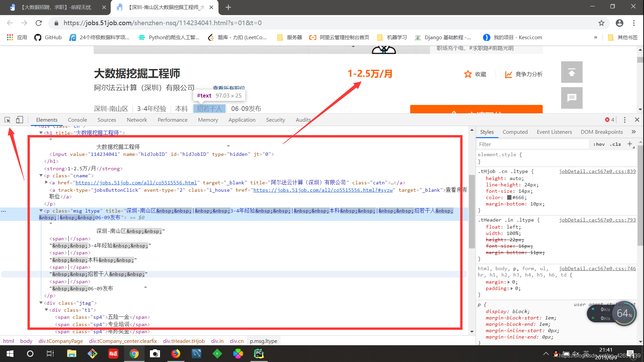Open the 其他书签 folder
The width and height of the screenshot is (644, 362).
coord(623,37)
